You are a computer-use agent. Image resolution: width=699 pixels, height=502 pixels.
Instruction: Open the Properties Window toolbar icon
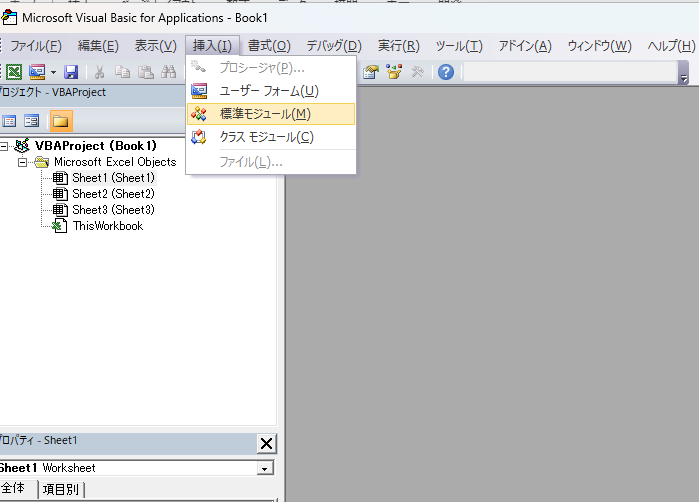[370, 72]
